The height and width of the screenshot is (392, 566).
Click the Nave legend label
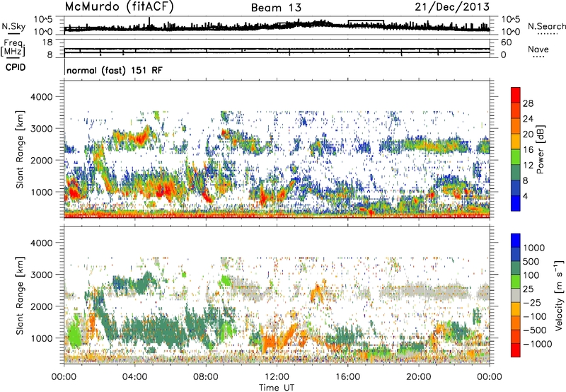(538, 49)
